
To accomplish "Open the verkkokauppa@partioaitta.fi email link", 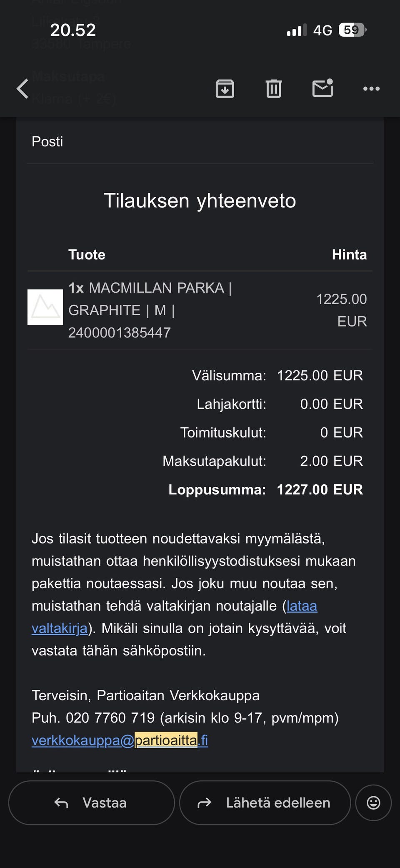I will pyautogui.click(x=120, y=740).
